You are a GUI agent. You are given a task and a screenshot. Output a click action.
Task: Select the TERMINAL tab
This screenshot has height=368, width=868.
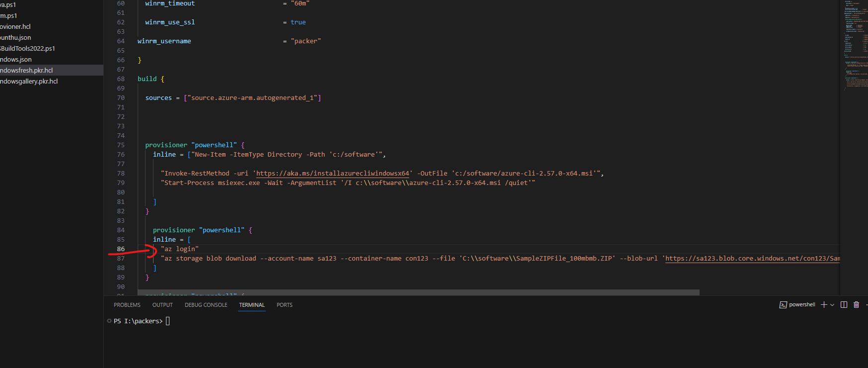(x=252, y=305)
